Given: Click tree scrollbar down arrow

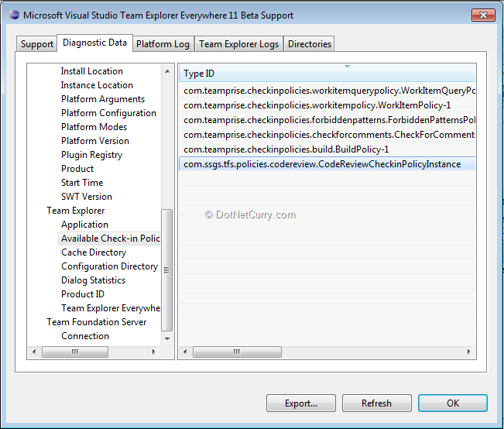Looking at the screenshot, I should point(167,338).
